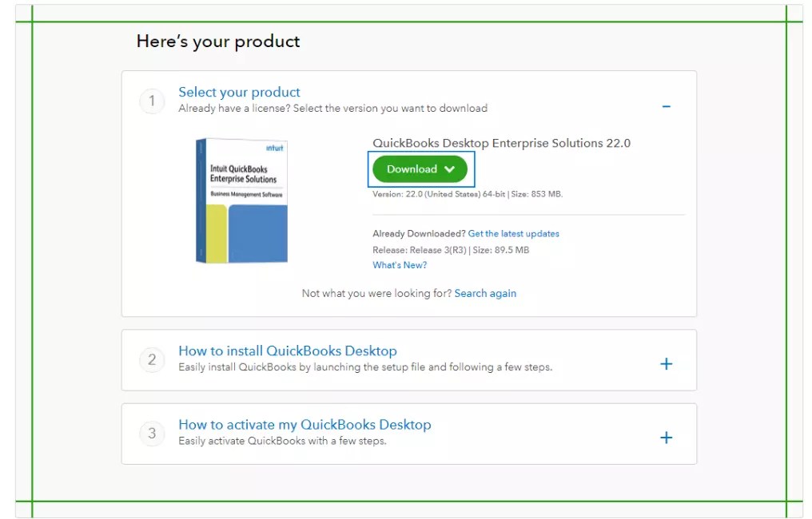Open the Get the latest updates link

click(x=514, y=233)
